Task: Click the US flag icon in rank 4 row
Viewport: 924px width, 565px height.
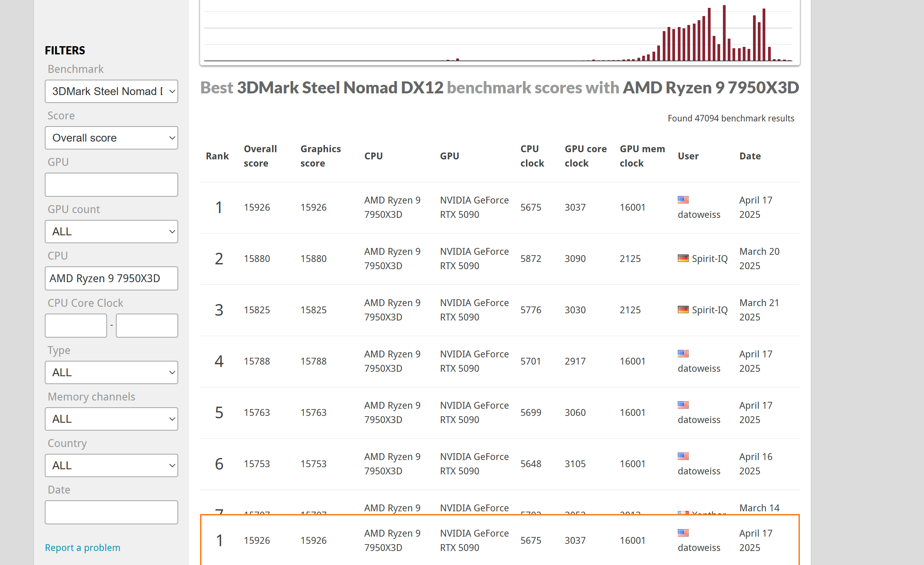Action: (x=683, y=353)
